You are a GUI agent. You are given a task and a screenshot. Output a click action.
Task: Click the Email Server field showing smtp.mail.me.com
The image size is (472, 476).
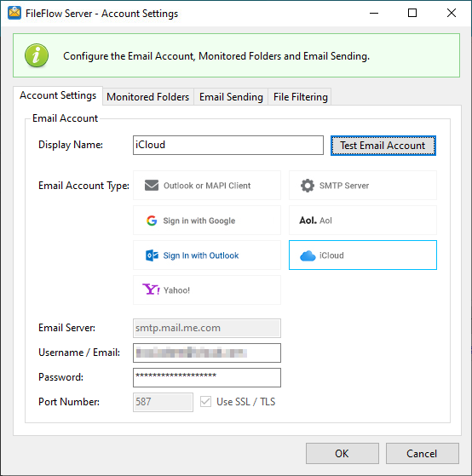click(207, 328)
